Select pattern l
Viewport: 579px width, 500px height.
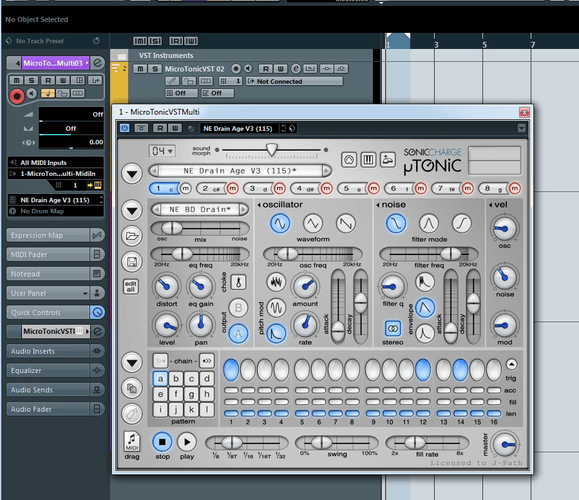coord(207,410)
